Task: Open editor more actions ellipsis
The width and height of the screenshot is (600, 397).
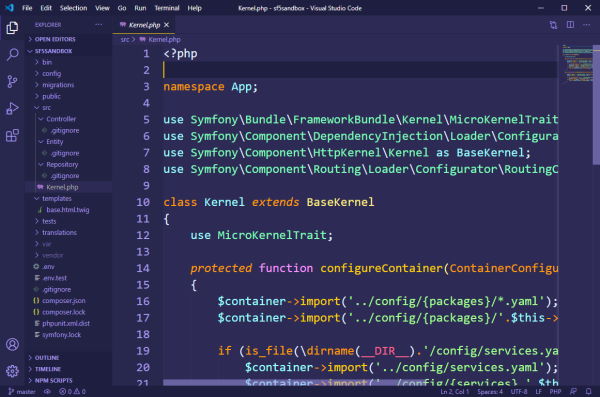Action: click(x=586, y=25)
